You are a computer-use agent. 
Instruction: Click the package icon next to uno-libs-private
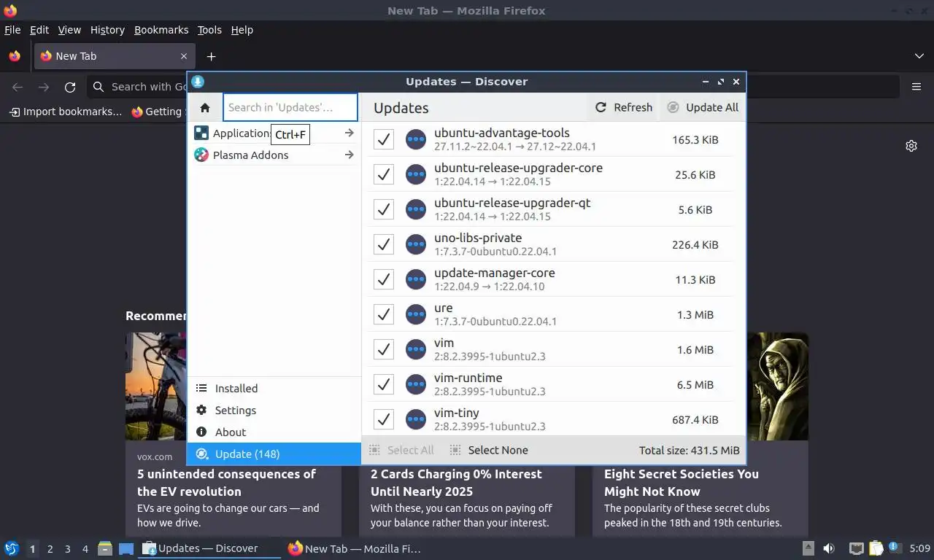pos(416,244)
